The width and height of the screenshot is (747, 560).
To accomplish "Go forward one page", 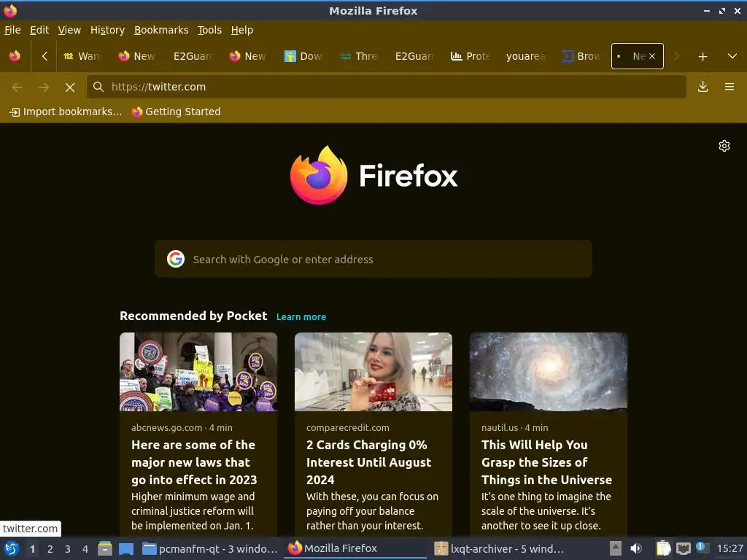I will coord(44,87).
